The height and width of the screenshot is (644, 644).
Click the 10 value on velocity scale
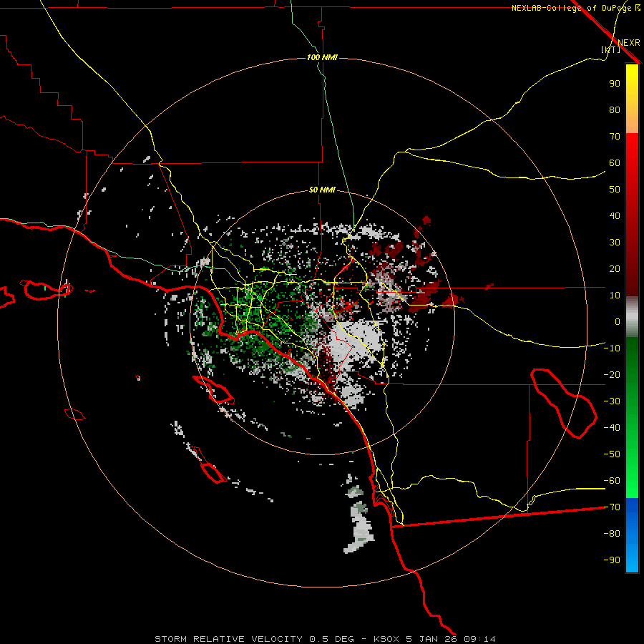tap(615, 296)
